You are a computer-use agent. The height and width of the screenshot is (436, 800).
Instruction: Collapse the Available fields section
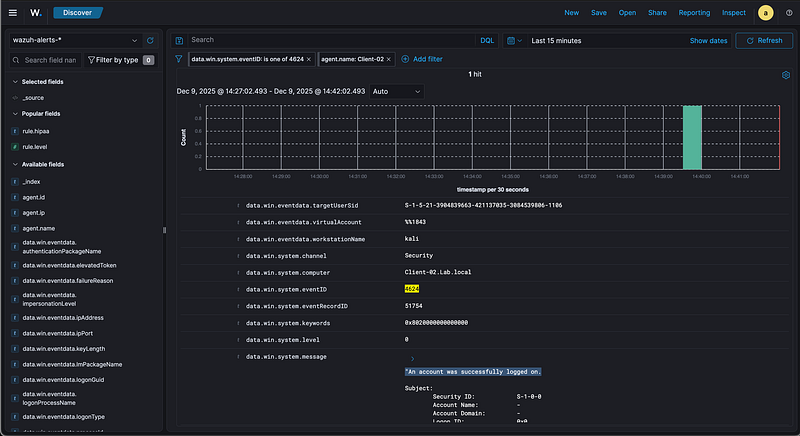(x=15, y=164)
